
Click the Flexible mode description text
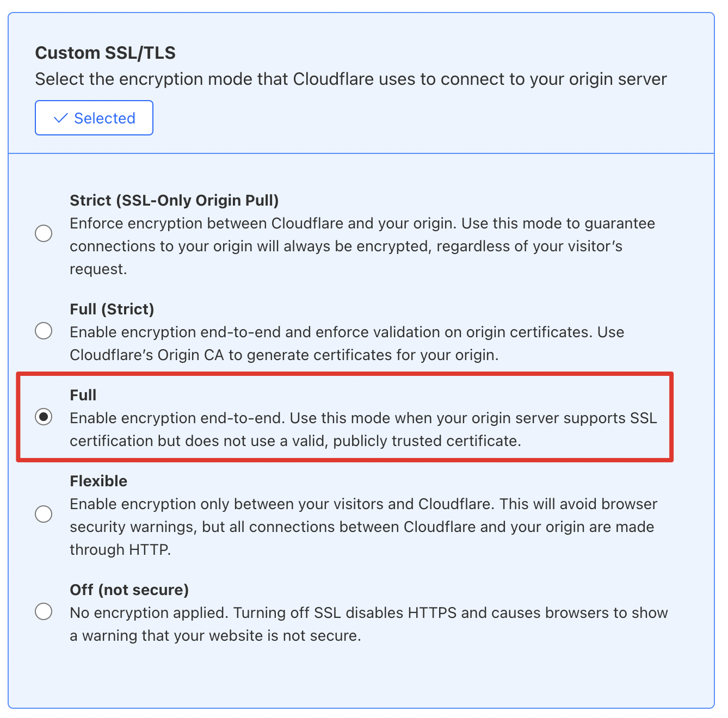[362, 526]
